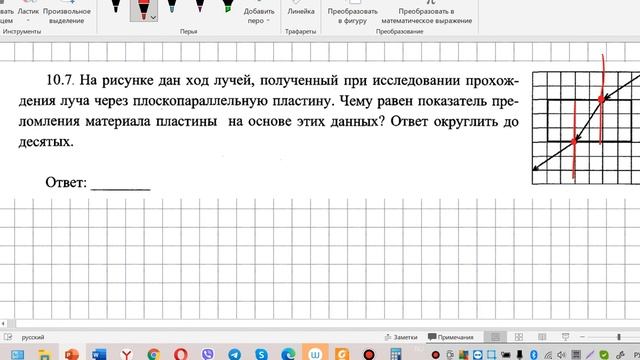Open Viber from the taskbar
Screen dimensions: 640x360
(208, 354)
